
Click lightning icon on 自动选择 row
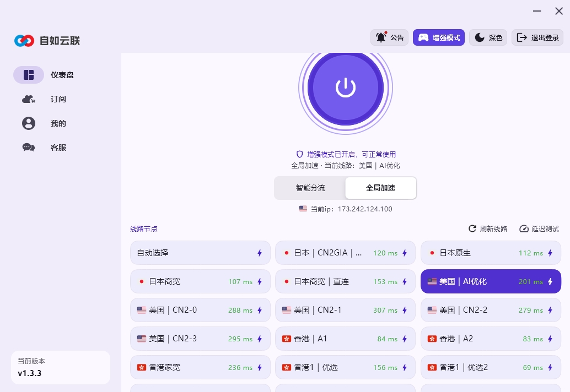[260, 253]
